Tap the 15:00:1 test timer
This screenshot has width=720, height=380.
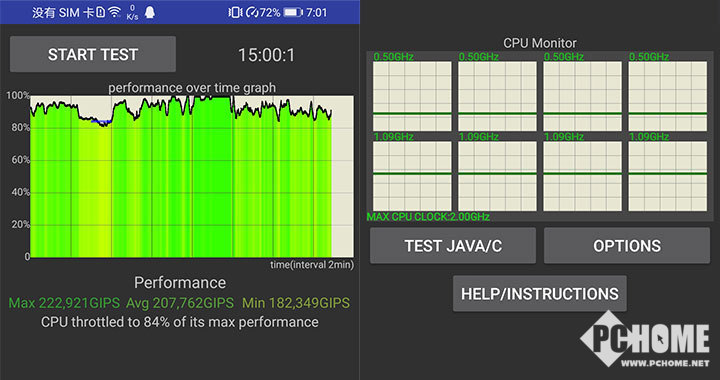click(266, 55)
